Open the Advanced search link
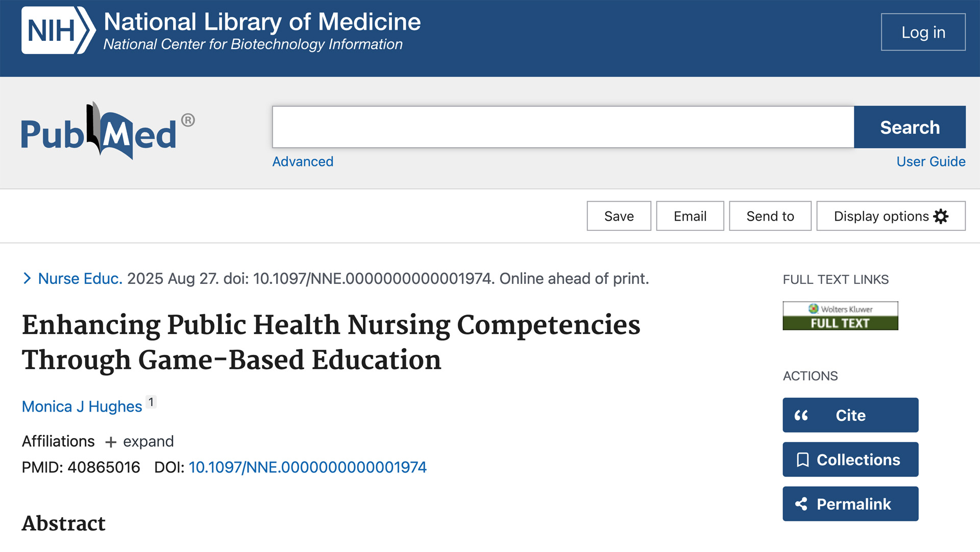This screenshot has height=552, width=980. (303, 162)
